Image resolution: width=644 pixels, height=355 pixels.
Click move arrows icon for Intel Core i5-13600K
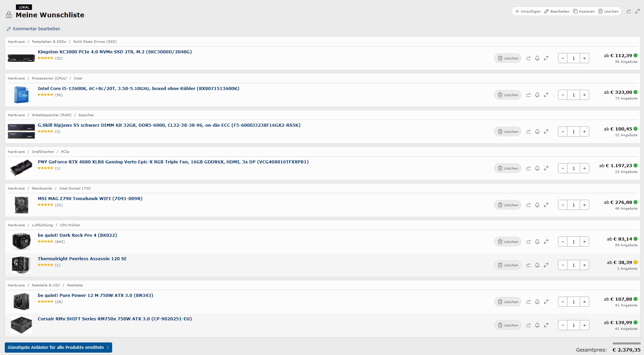click(546, 95)
